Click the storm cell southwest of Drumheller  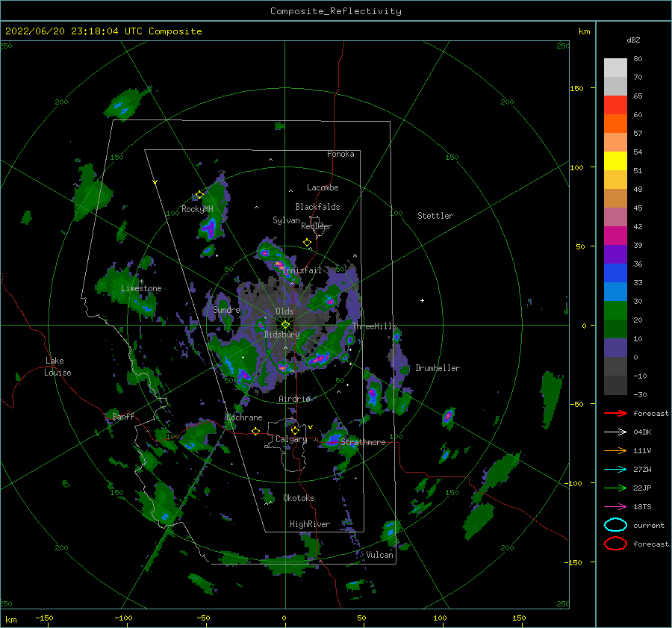click(373, 395)
